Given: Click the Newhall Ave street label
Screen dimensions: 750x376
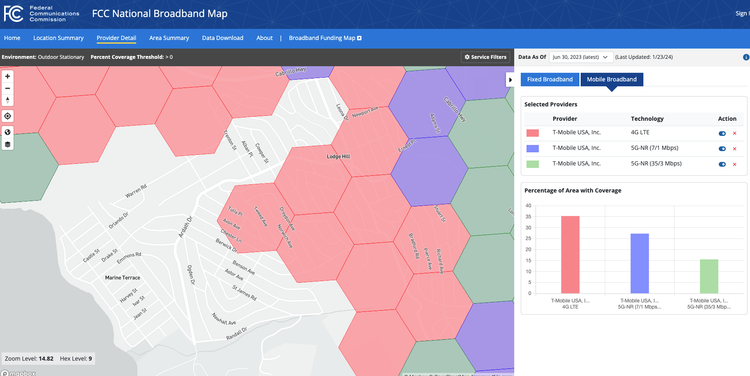Looking at the screenshot, I should [224, 319].
